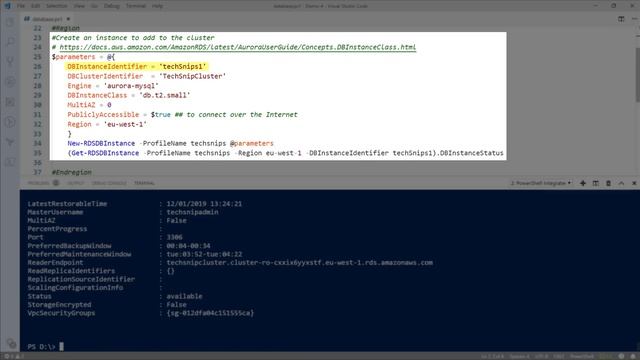Switch to the Terminal panel tab
Image resolution: width=640 pixels, height=360 pixels.
click(x=144, y=183)
